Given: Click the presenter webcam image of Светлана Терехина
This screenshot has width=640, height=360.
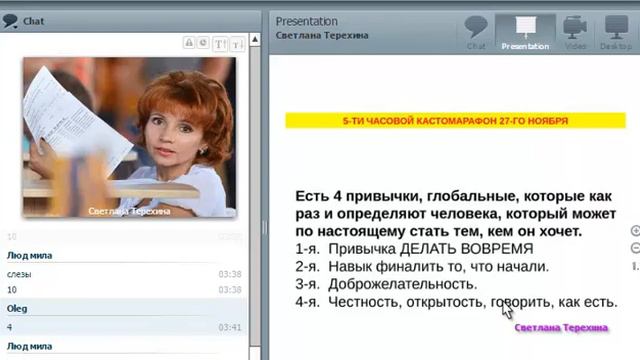Looking at the screenshot, I should click(129, 137).
